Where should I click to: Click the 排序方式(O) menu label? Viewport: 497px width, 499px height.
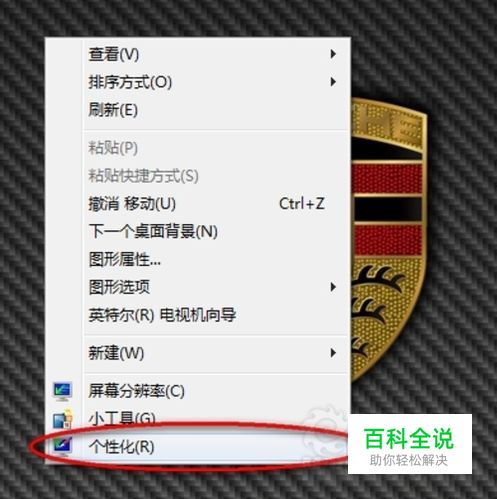pos(130,82)
